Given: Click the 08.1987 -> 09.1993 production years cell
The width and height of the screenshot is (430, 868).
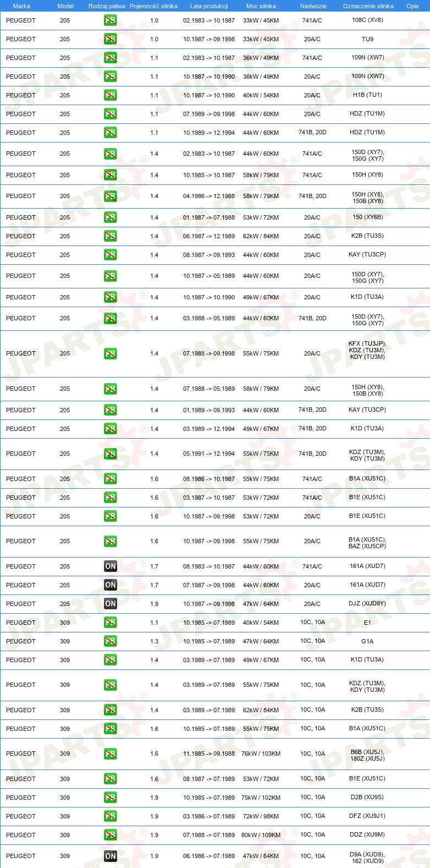Looking at the screenshot, I should click(x=209, y=255).
